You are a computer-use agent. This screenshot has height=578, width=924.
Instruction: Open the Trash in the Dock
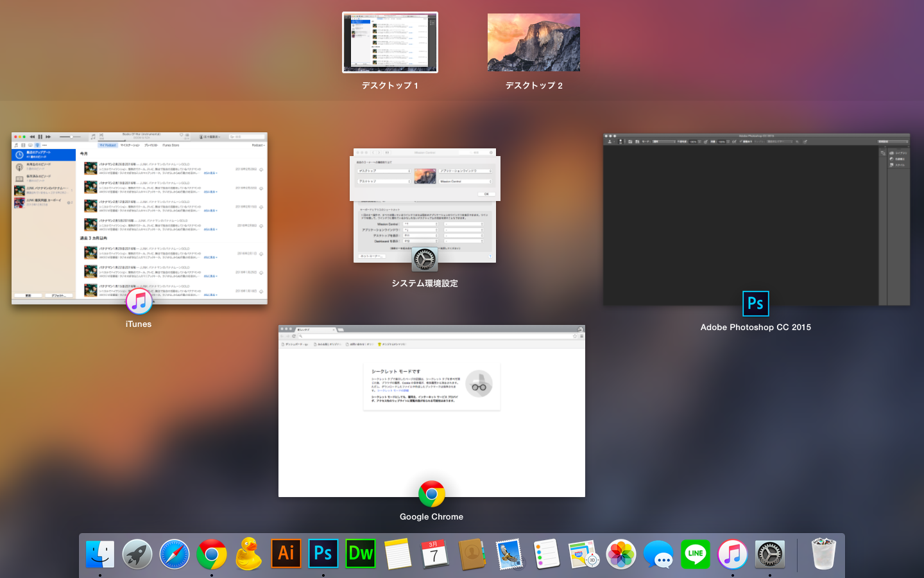(x=824, y=554)
